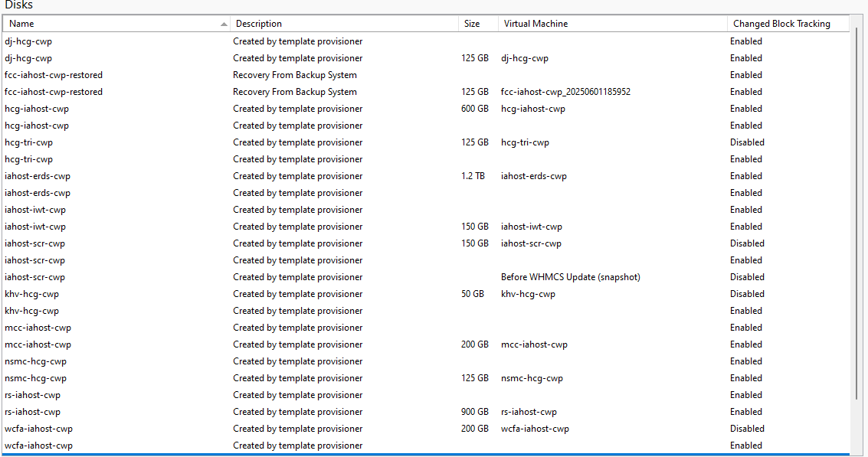
Task: Select name cell of Before WHMCS Update row
Action: (35, 277)
